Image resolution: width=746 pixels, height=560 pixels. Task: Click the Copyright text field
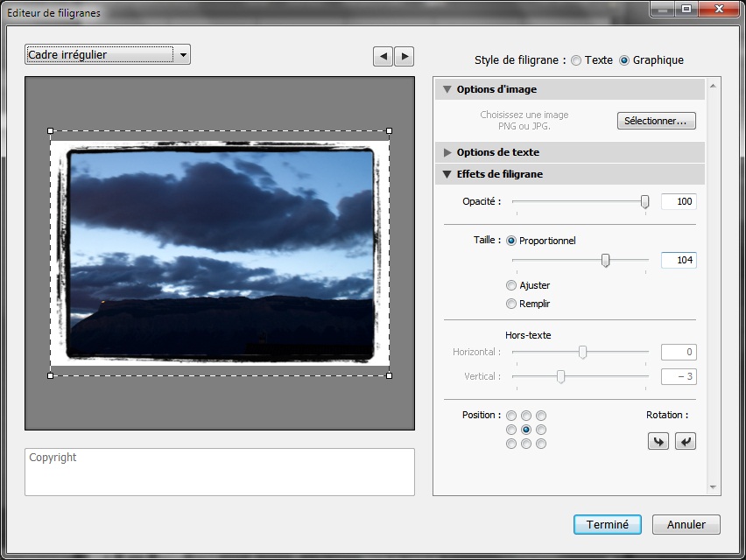click(220, 472)
